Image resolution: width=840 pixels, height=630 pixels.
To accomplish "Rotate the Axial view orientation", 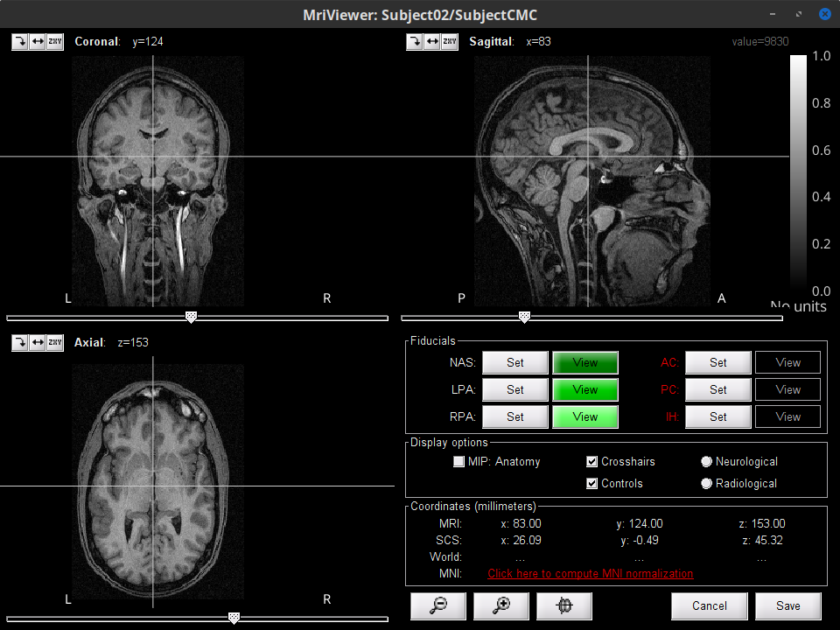I will pyautogui.click(x=20, y=343).
